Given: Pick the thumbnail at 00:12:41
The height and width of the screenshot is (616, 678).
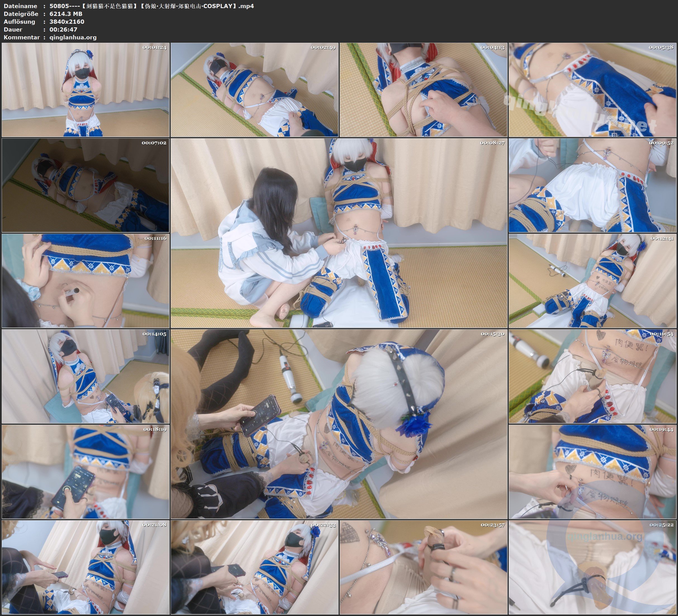Looking at the screenshot, I should tap(593, 281).
